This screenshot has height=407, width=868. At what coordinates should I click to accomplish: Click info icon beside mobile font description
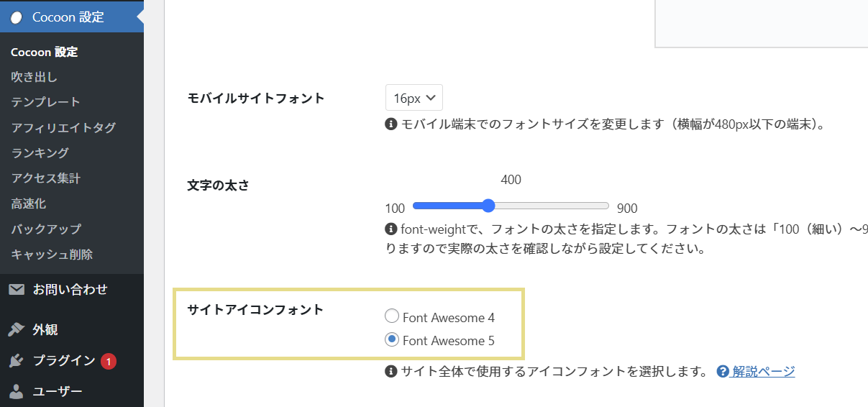pos(391,124)
